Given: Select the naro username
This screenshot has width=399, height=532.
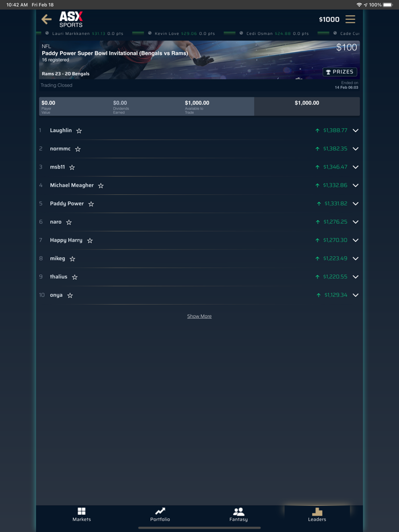Looking at the screenshot, I should point(56,222).
